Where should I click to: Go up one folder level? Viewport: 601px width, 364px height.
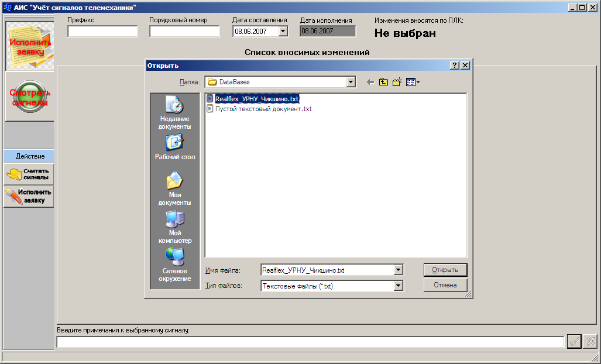click(x=383, y=82)
